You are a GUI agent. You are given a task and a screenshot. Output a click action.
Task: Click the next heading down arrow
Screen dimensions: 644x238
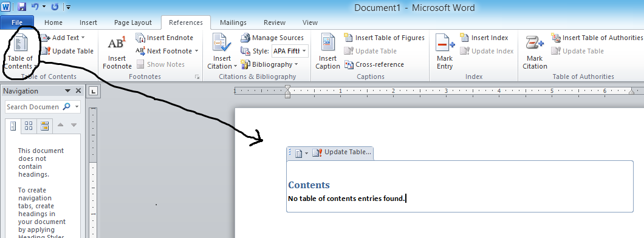point(74,124)
